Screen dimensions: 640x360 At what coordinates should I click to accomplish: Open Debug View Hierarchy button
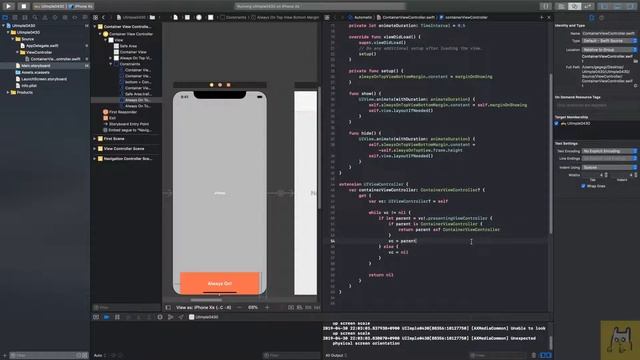tap(160, 317)
